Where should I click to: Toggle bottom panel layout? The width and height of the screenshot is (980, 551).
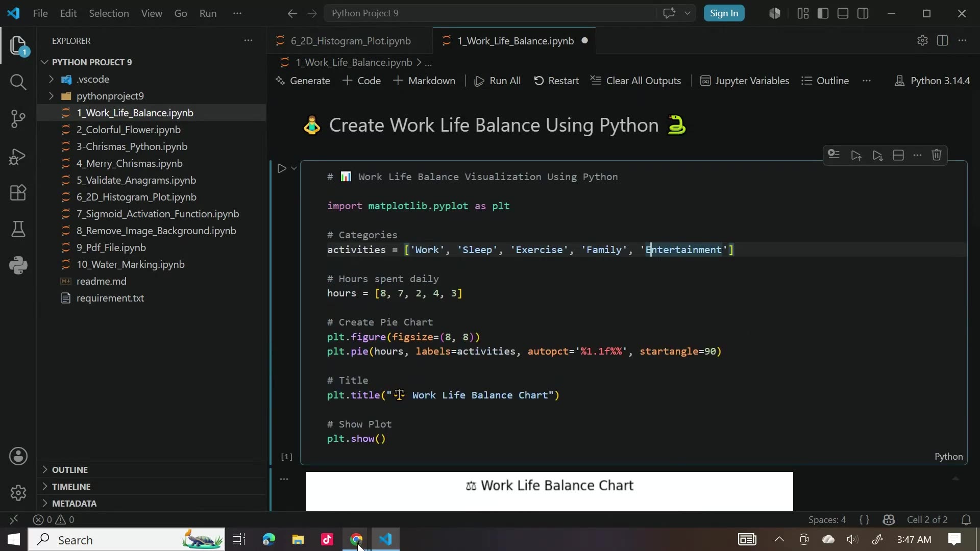pyautogui.click(x=843, y=13)
